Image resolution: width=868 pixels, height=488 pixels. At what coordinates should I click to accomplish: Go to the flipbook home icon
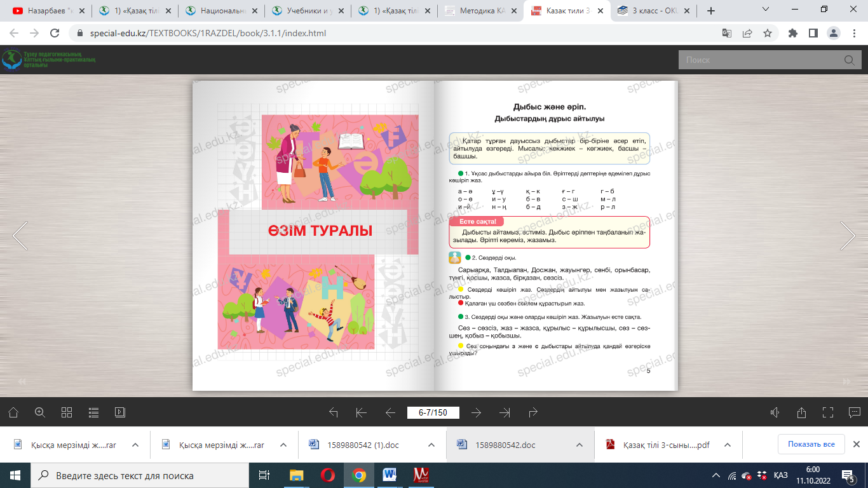coord(13,412)
